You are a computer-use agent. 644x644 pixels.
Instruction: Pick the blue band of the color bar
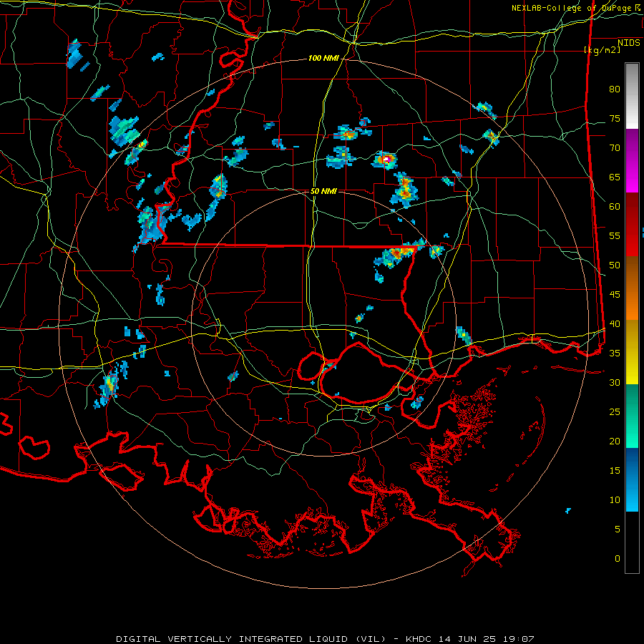[632, 479]
